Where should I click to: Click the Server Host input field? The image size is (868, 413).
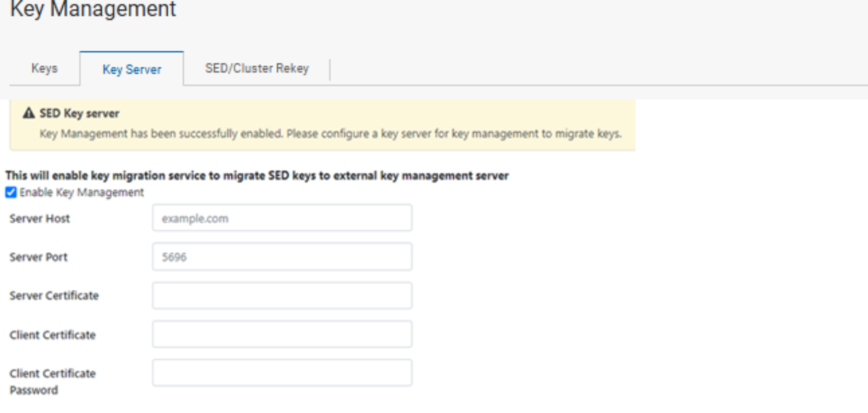coord(282,218)
